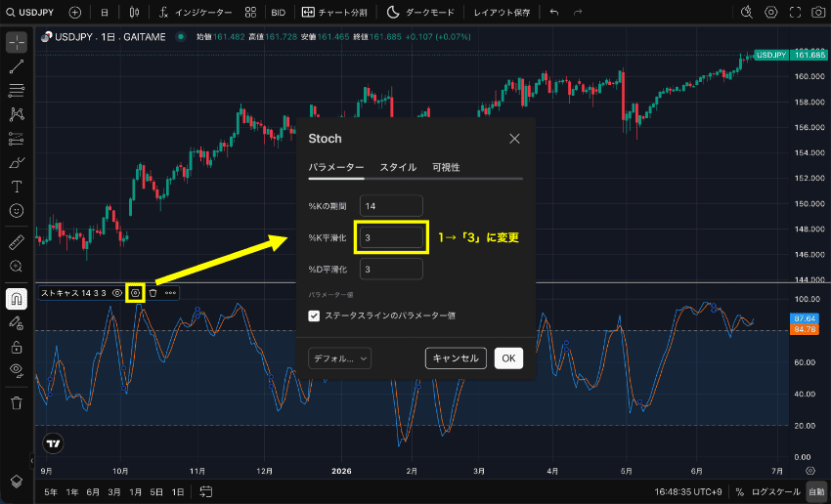The width and height of the screenshot is (831, 504).
Task: Select the text annotation tool
Action: pos(17,187)
